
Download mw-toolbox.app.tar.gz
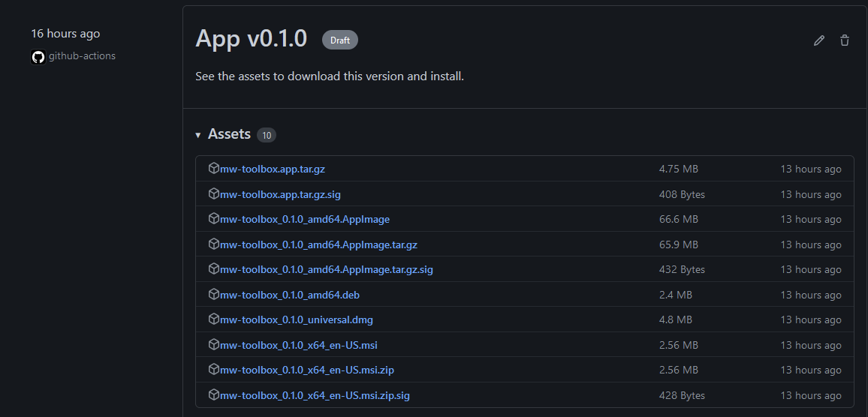273,169
